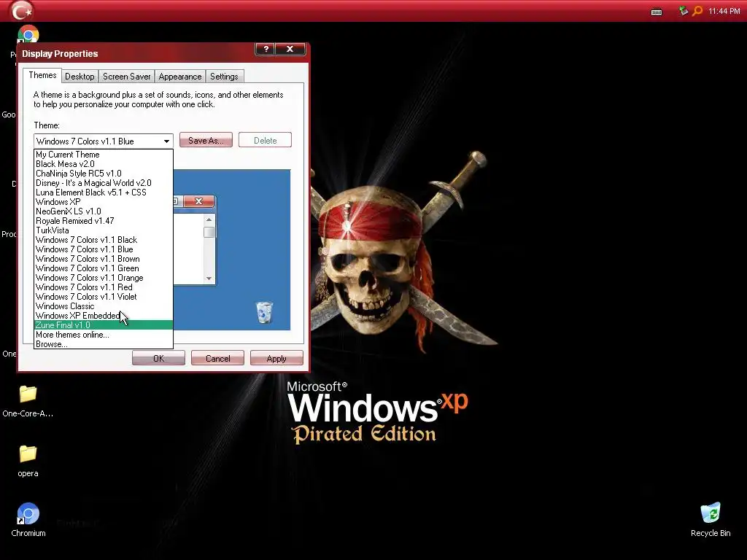Image resolution: width=747 pixels, height=560 pixels.
Task: Select Windows 7 Colors v1.1 Green
Action: (104, 268)
